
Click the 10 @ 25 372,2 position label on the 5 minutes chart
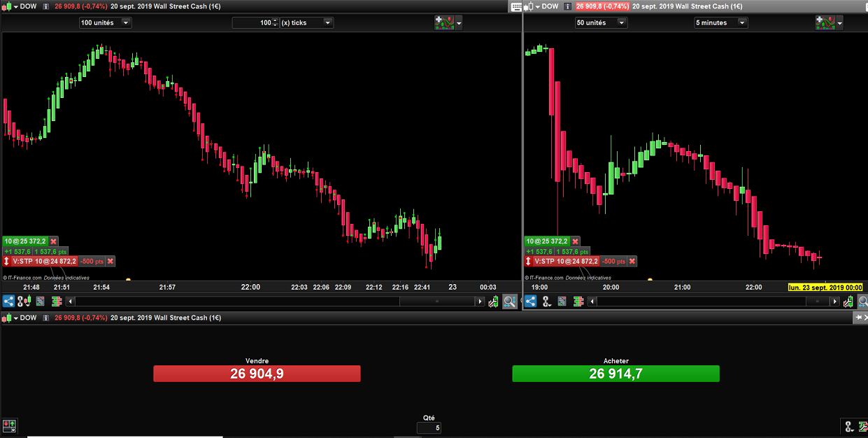(x=548, y=241)
